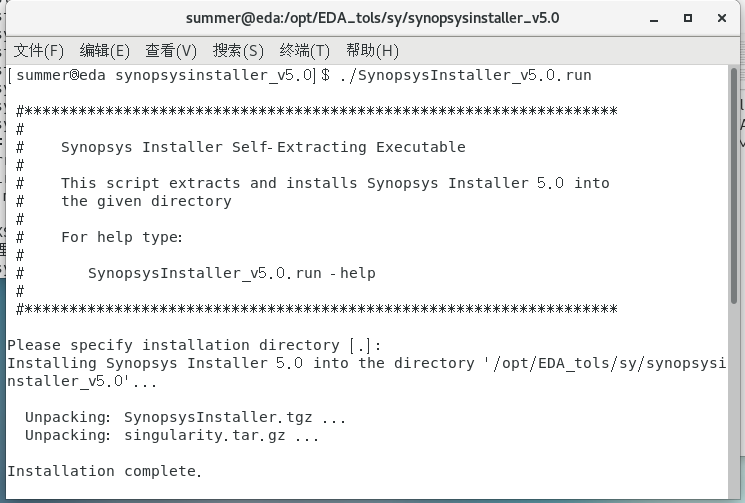Click the "Synopsys Installer Self-Extracting Executable" heading

click(263, 147)
